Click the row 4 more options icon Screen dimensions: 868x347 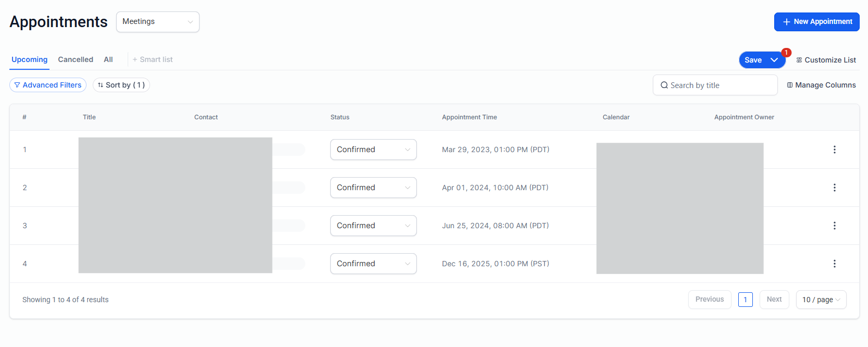834,264
